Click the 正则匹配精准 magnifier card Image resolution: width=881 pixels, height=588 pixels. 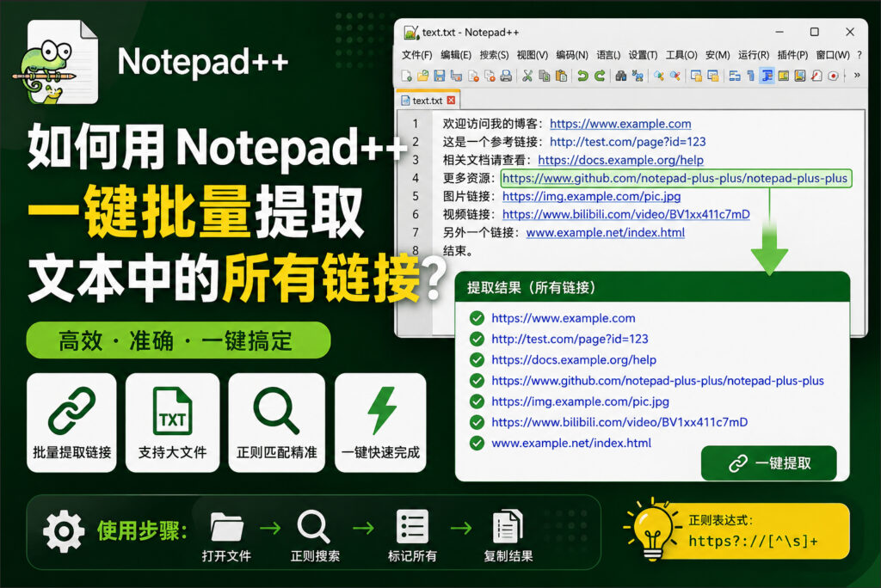click(276, 422)
